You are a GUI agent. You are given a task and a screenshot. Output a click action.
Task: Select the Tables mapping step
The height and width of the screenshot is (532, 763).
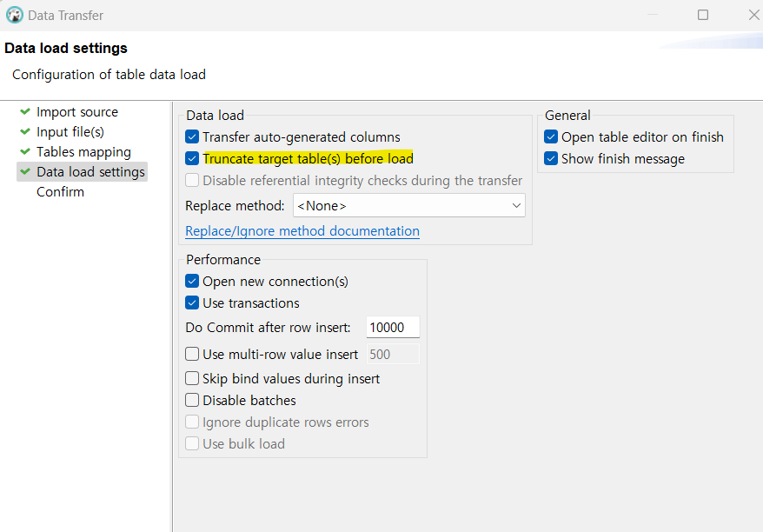pyautogui.click(x=83, y=152)
